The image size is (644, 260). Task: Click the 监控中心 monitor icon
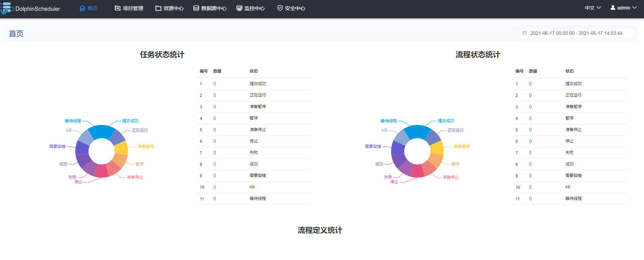[239, 8]
